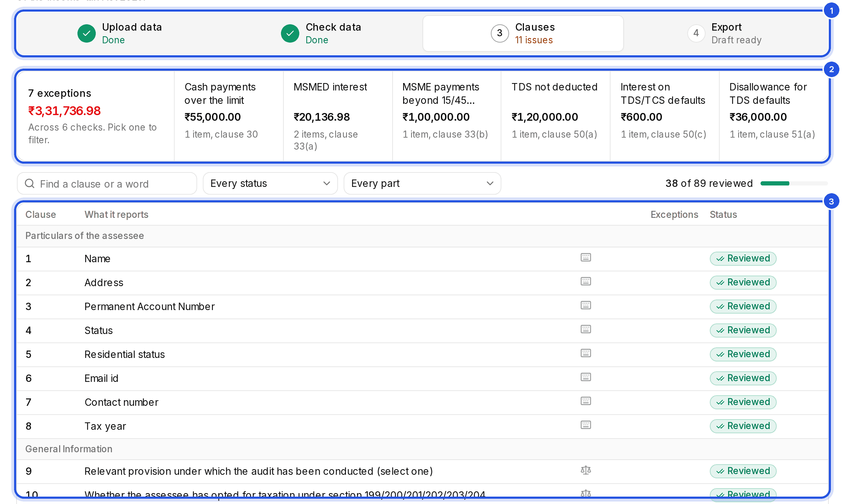Image resolution: width=845 pixels, height=504 pixels.
Task: Click the Reviewed badge for Residential status
Action: coord(743,354)
